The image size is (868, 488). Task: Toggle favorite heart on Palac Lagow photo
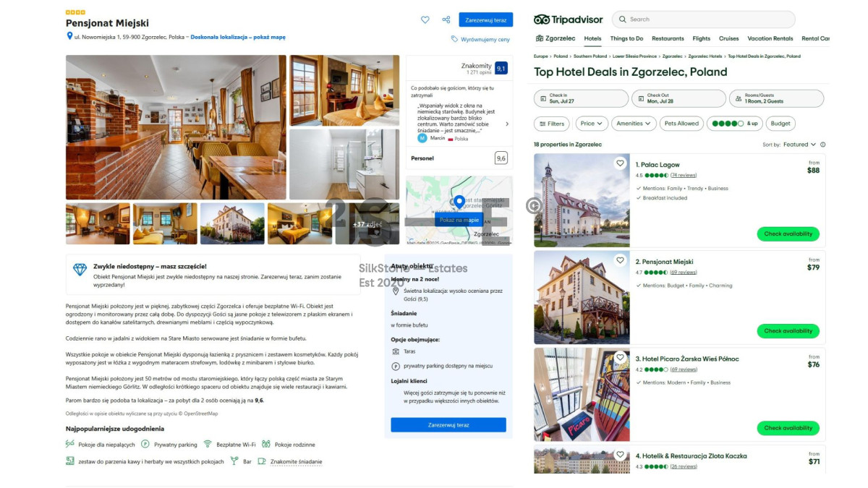click(x=620, y=163)
